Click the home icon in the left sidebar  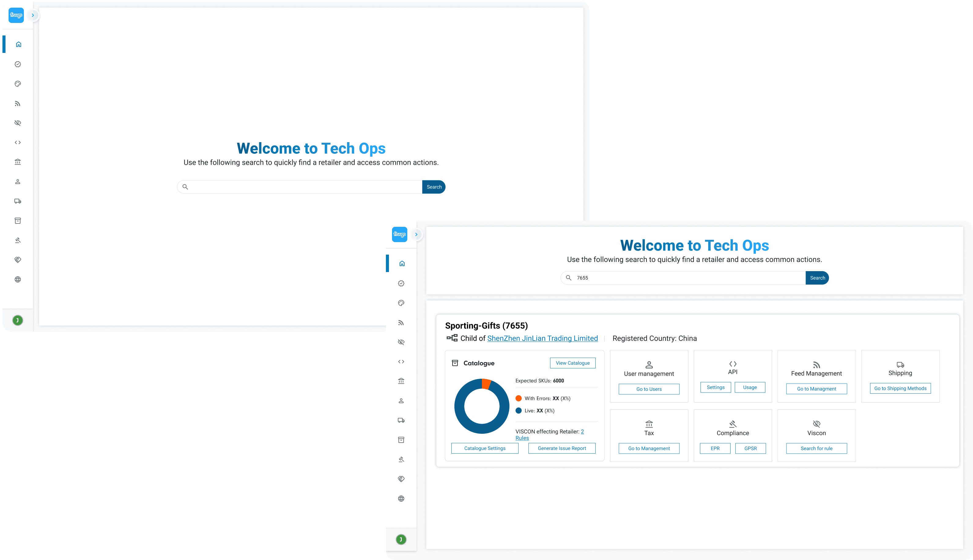tap(18, 44)
